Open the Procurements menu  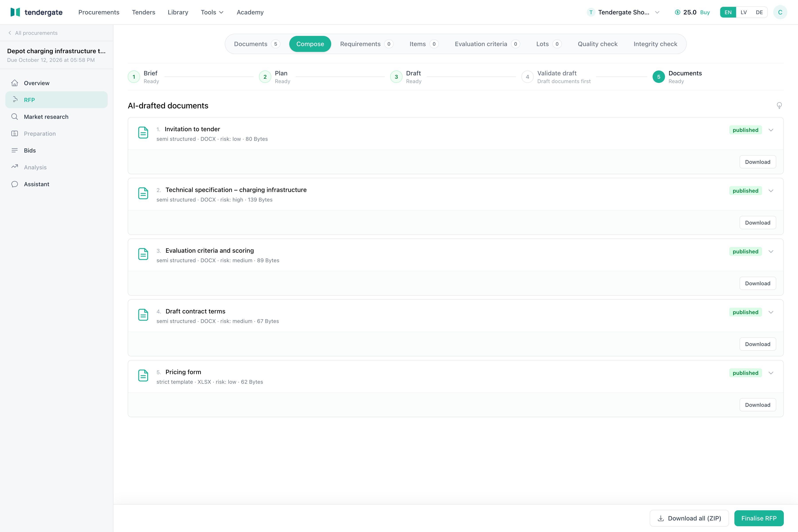click(99, 12)
